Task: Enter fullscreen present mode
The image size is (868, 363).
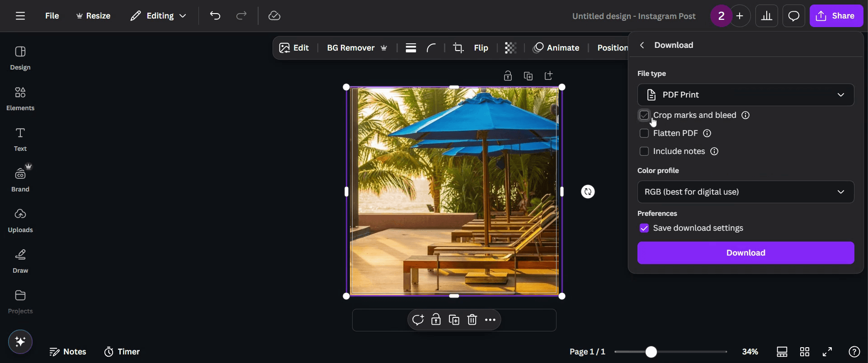Action: click(827, 352)
